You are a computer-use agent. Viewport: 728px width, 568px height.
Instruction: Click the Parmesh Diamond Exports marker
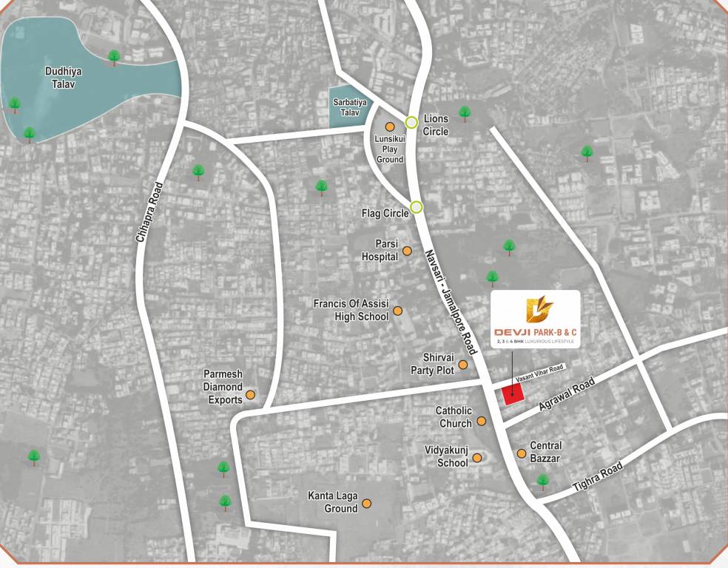(252, 395)
